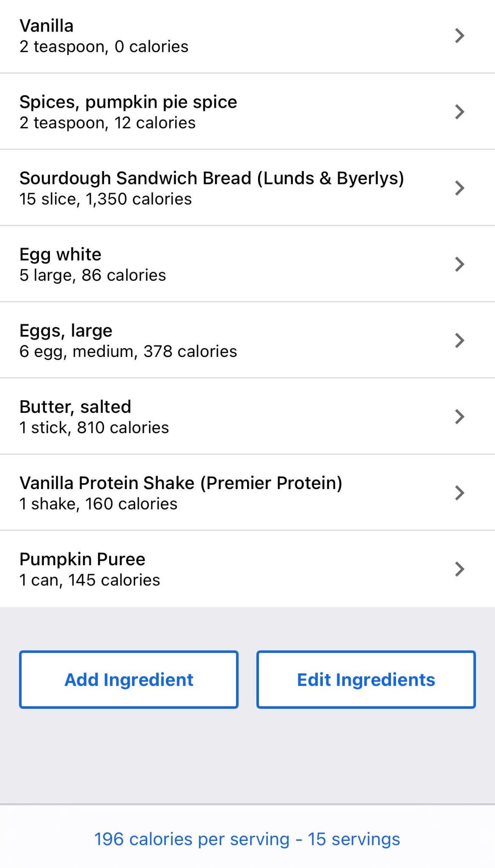Tap chevron next to pumpkin pie spice
Viewport: 495px width, 868px height.
click(x=459, y=112)
